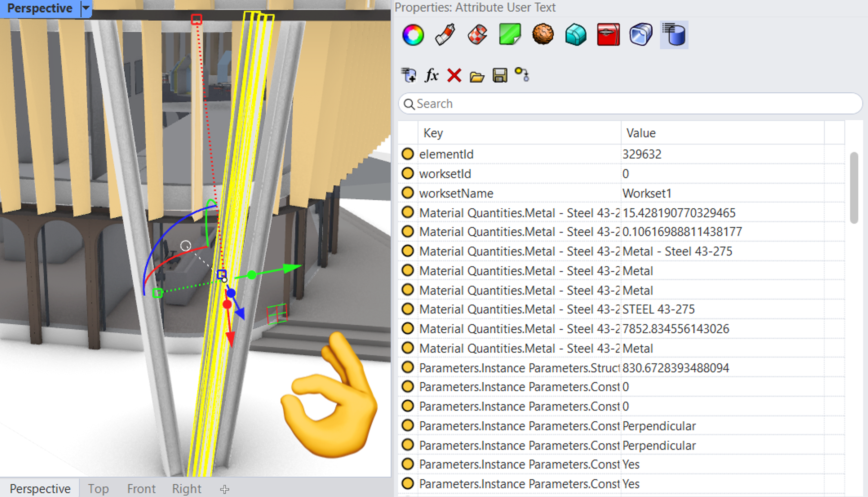This screenshot has width=868, height=497.
Task: Click the red move dot on gumball
Action: tap(227, 304)
